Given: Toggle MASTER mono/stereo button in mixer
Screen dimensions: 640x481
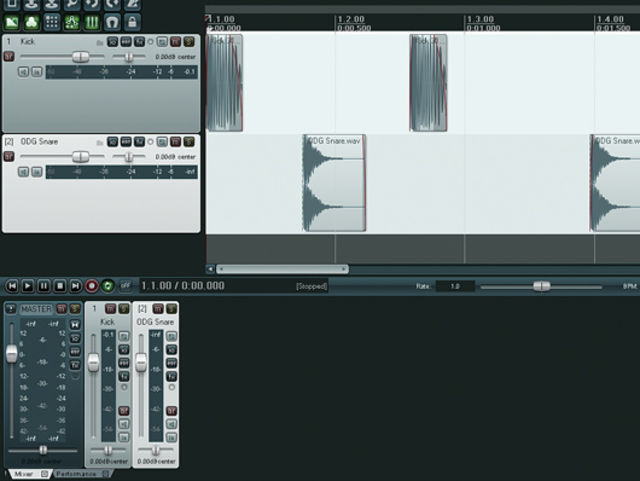Looking at the screenshot, I should (75, 325).
